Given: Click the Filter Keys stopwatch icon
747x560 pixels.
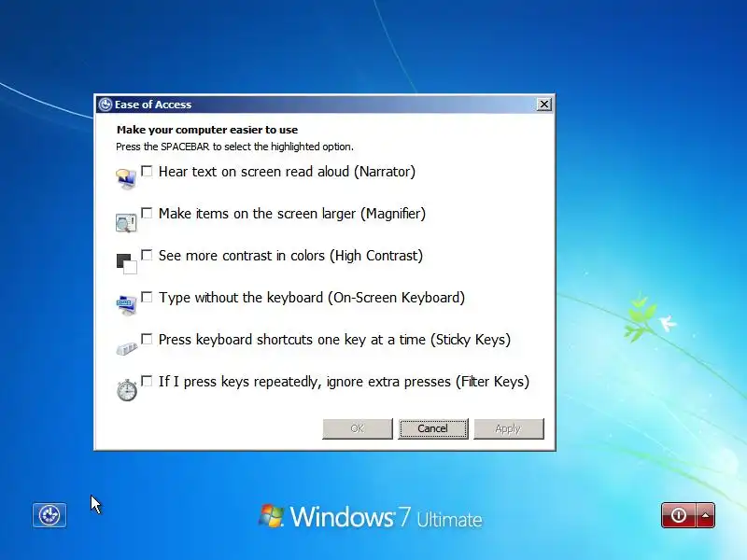Looking at the screenshot, I should pyautogui.click(x=127, y=389).
